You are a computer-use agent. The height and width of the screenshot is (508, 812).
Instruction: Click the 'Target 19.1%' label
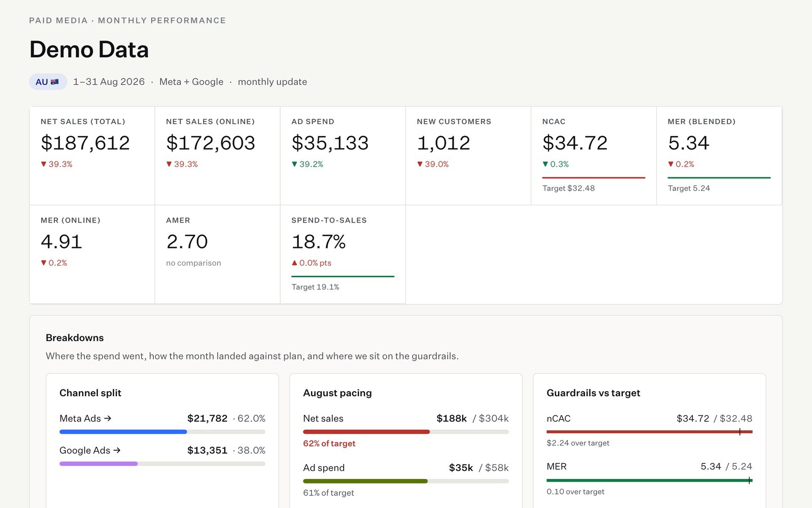(x=315, y=287)
